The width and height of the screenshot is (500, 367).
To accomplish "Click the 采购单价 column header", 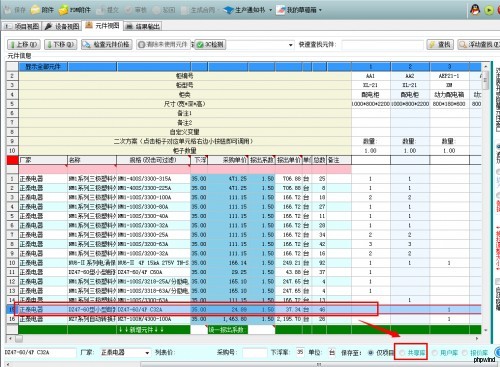I will coord(228,160).
